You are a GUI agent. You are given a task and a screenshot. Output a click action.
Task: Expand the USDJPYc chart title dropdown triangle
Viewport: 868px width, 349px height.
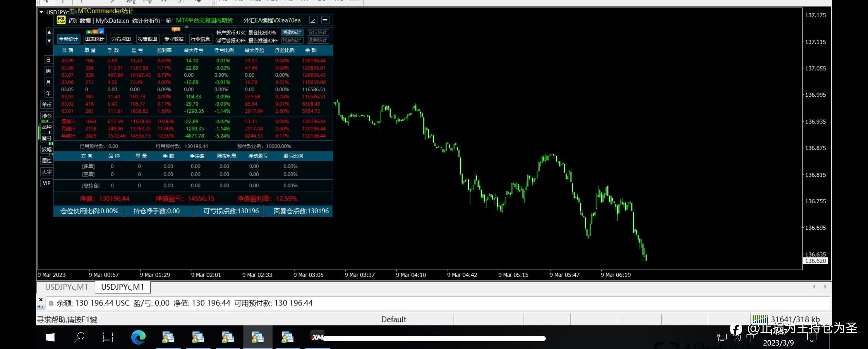[41, 12]
